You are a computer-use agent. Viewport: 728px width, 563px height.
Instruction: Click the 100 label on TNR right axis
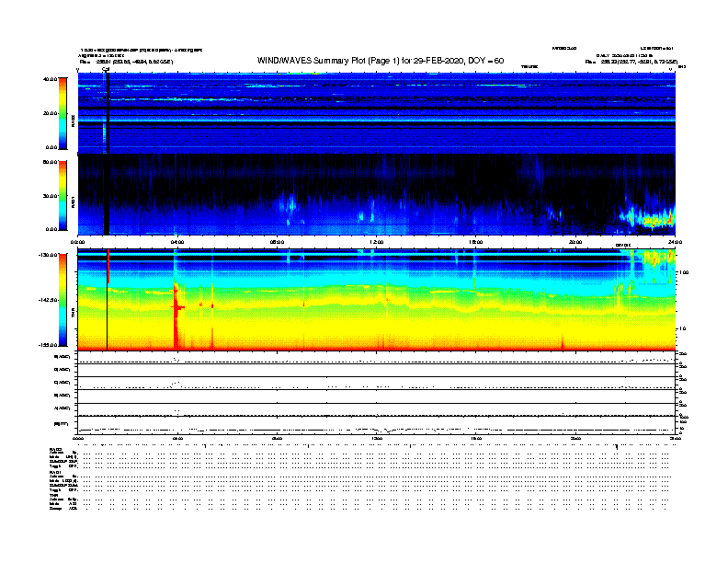click(x=684, y=272)
